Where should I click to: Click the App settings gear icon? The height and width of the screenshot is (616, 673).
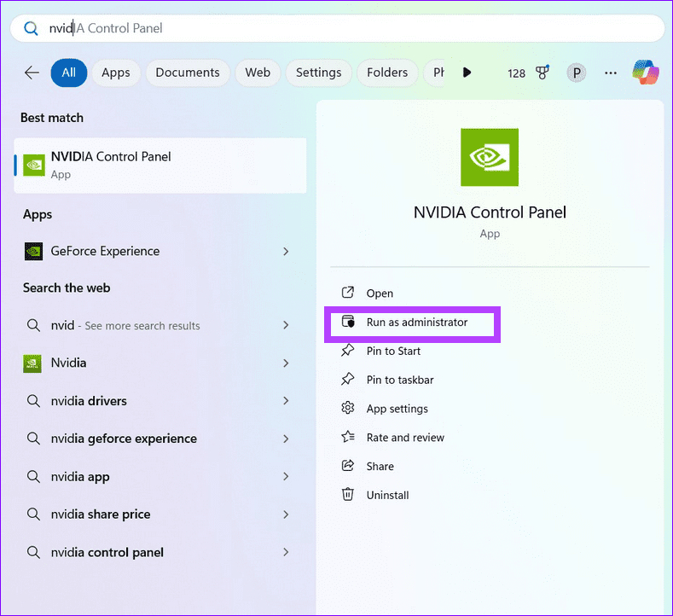[x=348, y=408]
